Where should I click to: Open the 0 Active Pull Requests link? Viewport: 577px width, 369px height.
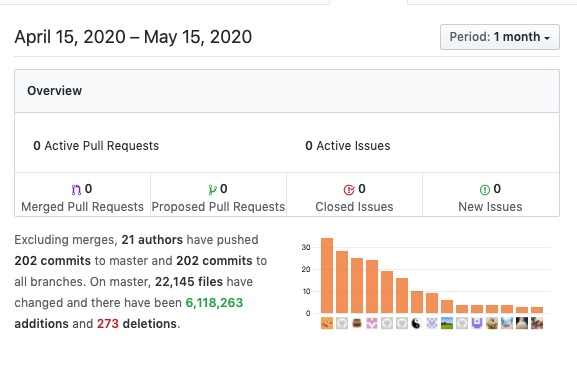click(96, 146)
